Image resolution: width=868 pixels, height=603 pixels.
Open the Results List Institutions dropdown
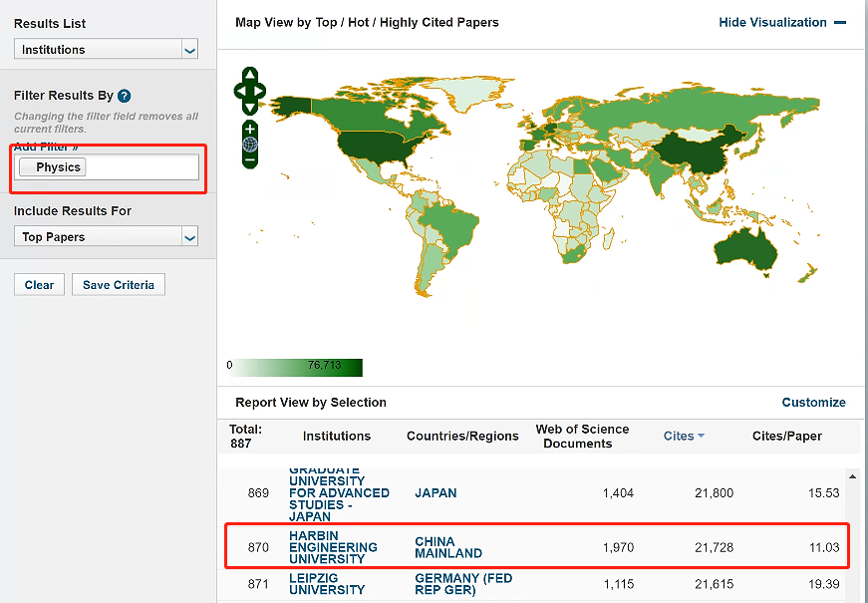click(106, 50)
